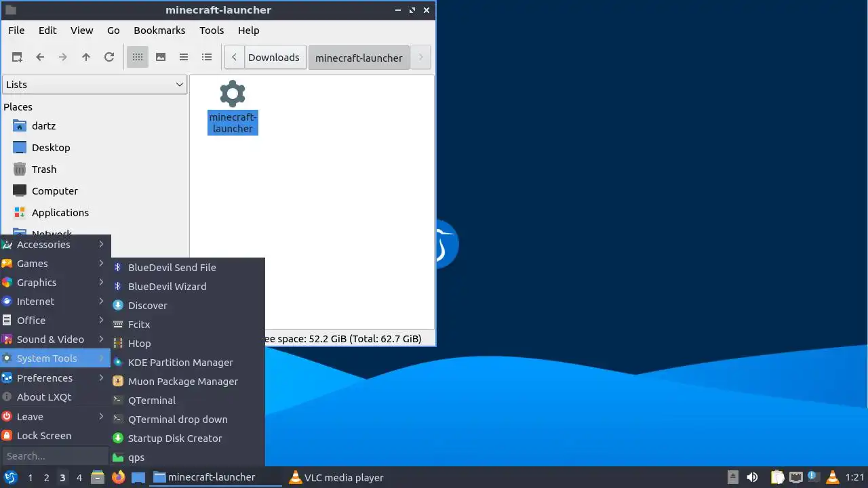Launch KDE Partition Manager
This screenshot has height=488, width=868.
click(x=188, y=363)
